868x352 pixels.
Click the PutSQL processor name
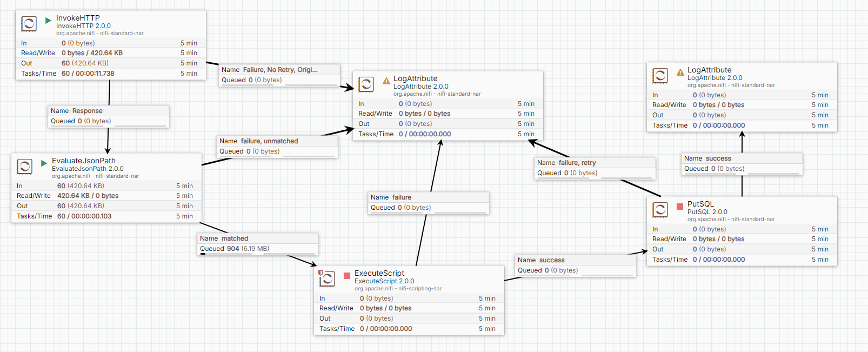(700, 204)
